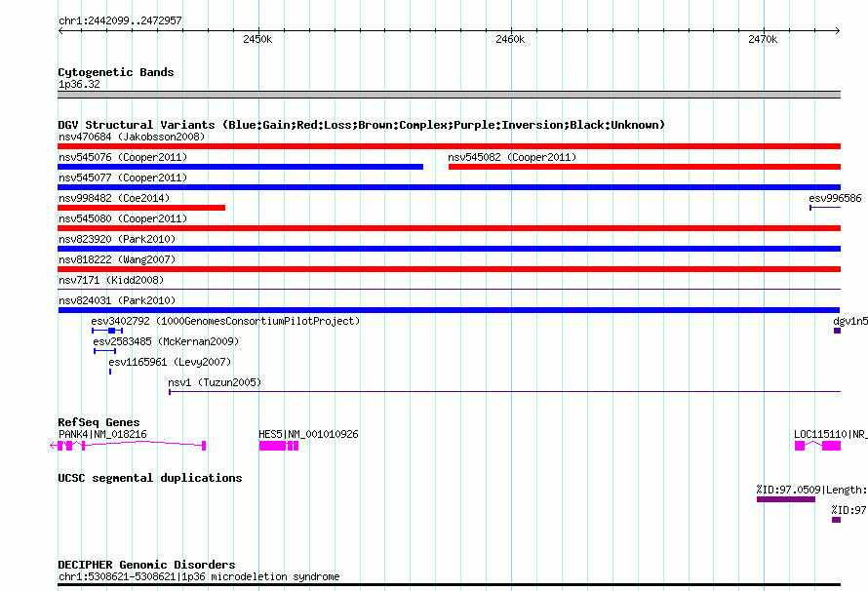Select the thin purple nsv7171 (Kidd2008) line
Viewport: 868px width, 591px height.
(449, 289)
